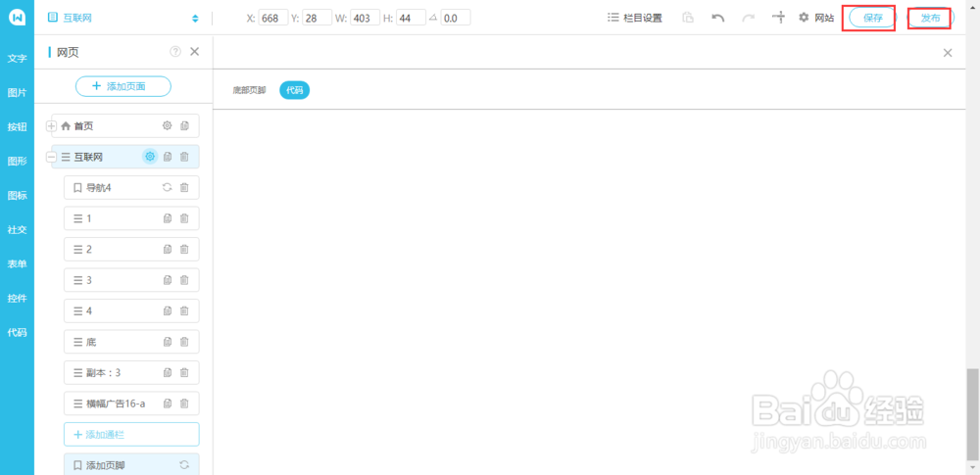Open the 按钮 (Button) sidebar tool

pyautogui.click(x=17, y=127)
